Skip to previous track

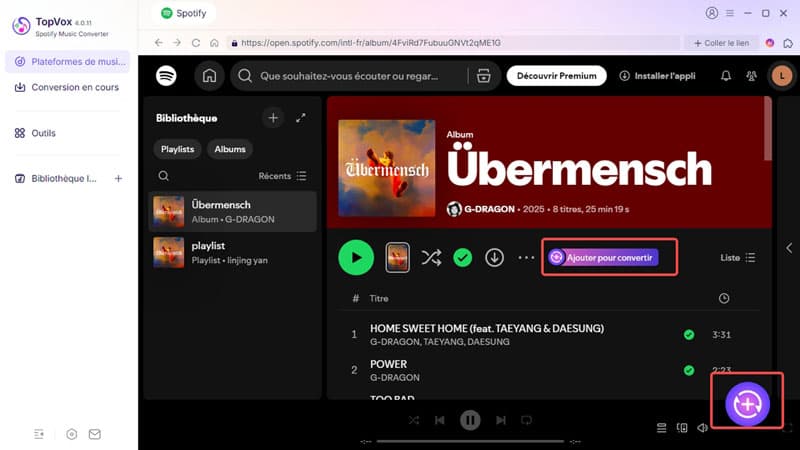click(x=440, y=420)
